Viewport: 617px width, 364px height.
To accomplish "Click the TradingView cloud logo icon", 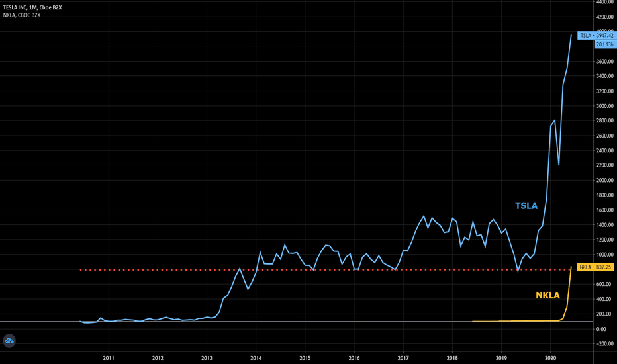I will pyautogui.click(x=9, y=341).
